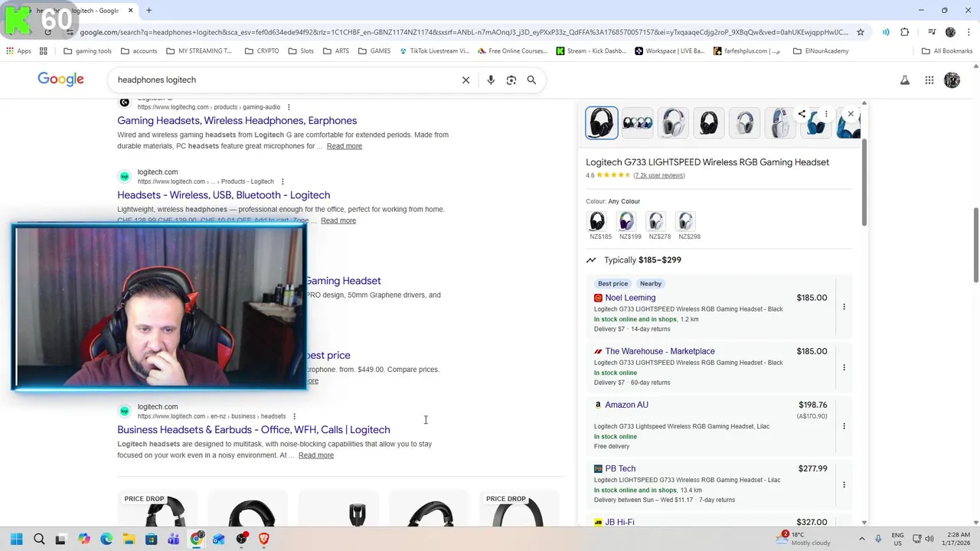Open File Explorer from taskbar
Screen dimensions: 980x551
tap(129, 539)
